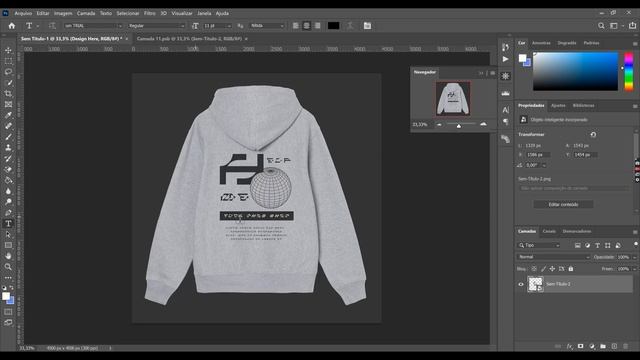The width and height of the screenshot is (640, 360).
Task: Delete the selected layer with trash icon
Action: tap(625, 347)
